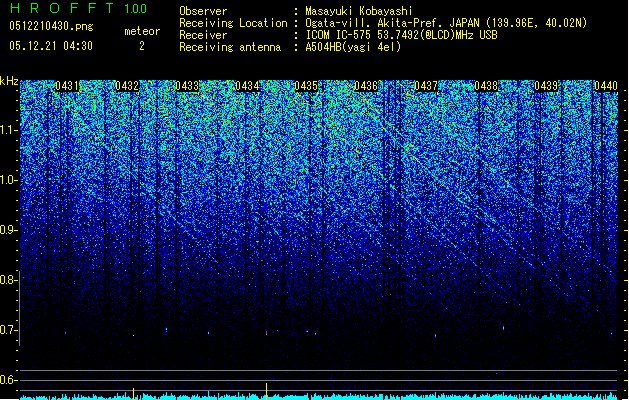Click the yellow 'meteor' count label
This screenshot has height=400, width=629.
[142, 31]
